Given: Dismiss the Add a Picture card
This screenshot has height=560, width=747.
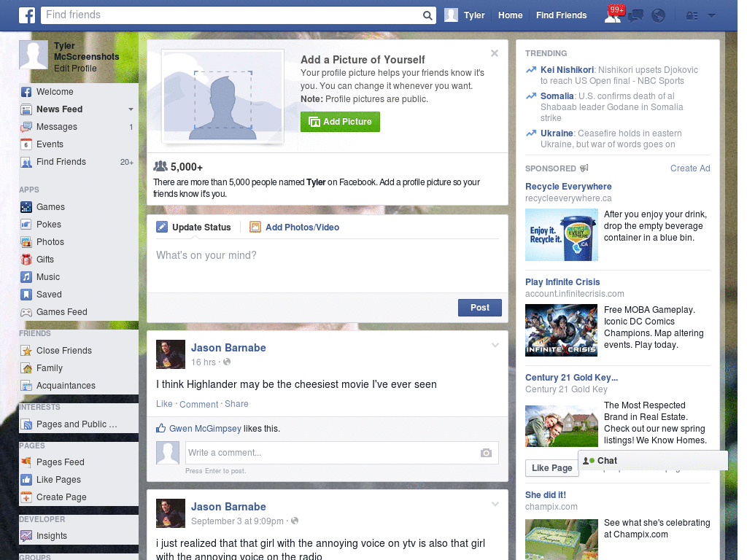Looking at the screenshot, I should 495,53.
